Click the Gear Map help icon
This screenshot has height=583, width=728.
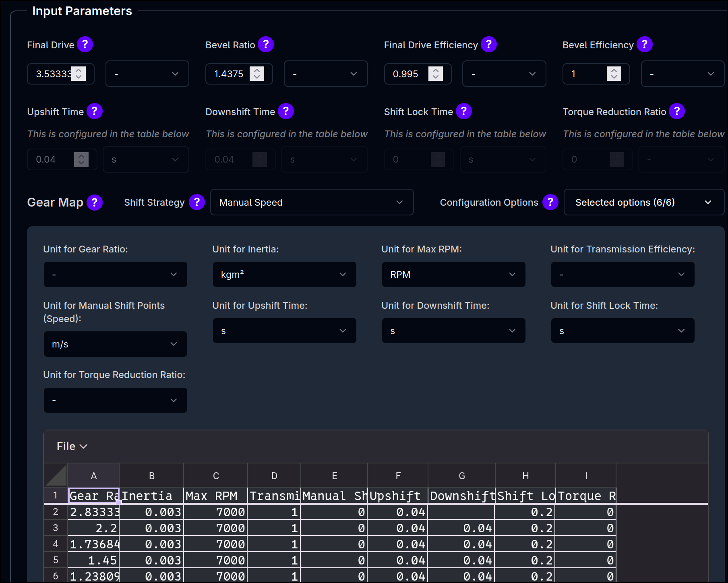(x=95, y=202)
